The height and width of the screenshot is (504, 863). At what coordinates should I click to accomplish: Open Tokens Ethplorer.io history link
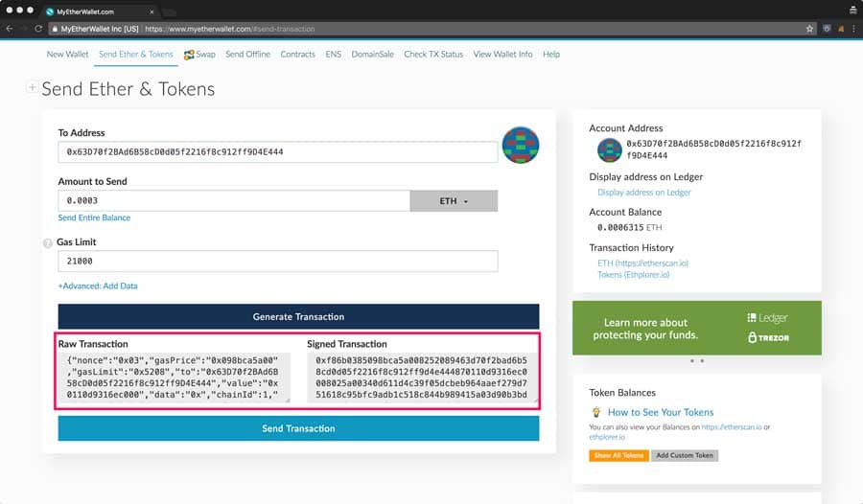click(634, 275)
